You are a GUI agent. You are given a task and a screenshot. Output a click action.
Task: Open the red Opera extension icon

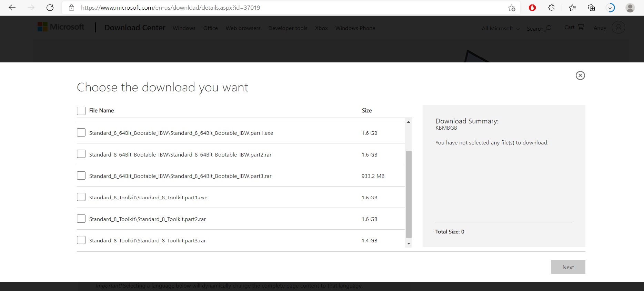[532, 8]
